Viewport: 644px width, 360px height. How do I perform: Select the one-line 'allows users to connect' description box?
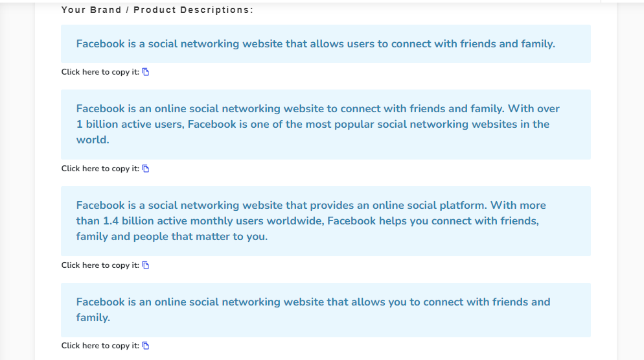pos(325,44)
